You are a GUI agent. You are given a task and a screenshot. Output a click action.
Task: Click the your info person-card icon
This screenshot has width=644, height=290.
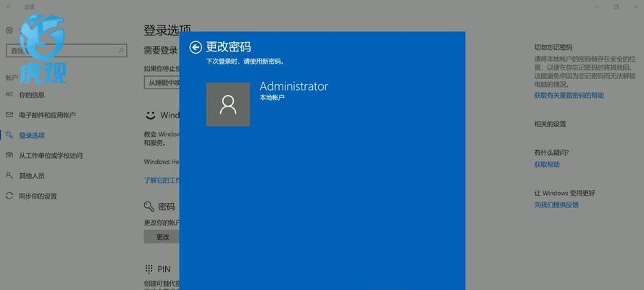9,94
